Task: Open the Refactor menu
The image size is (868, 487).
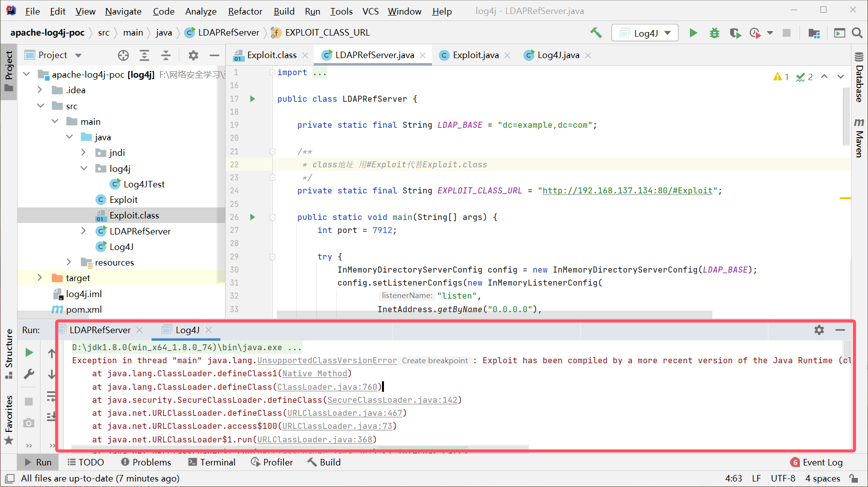Action: pos(245,11)
